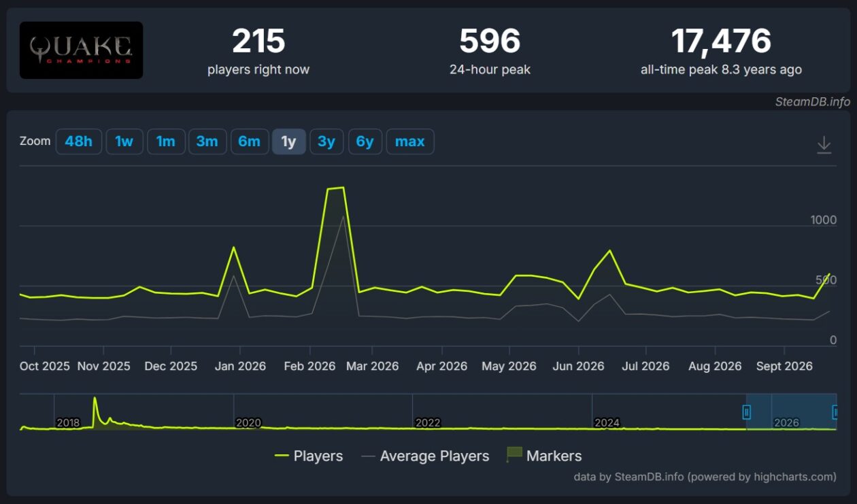857x504 pixels.
Task: Set chart zoom to max
Action: tap(410, 141)
